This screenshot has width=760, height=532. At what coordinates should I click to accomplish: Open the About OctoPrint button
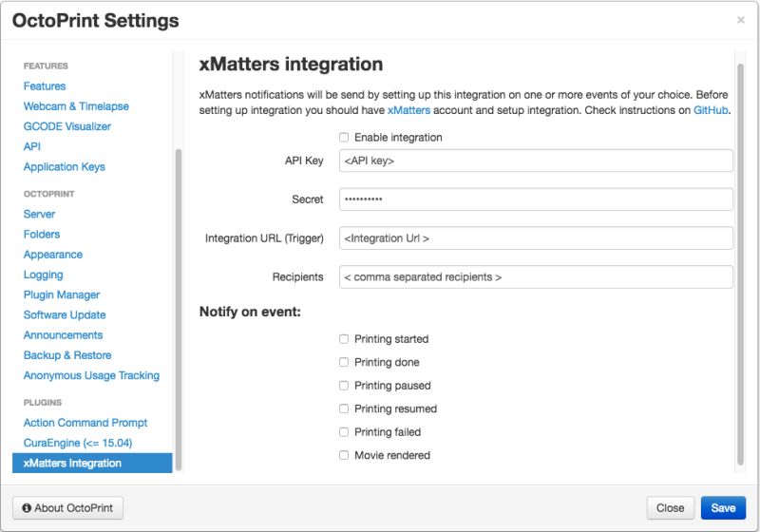[x=67, y=507]
